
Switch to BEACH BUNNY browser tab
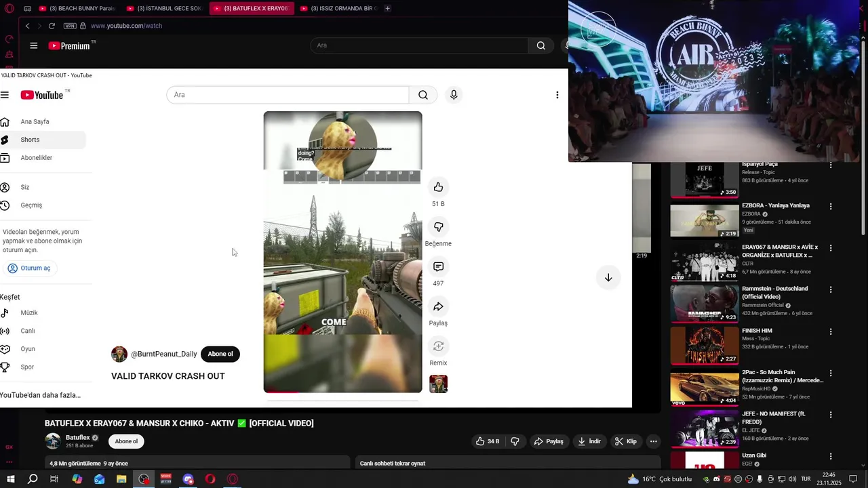(x=77, y=8)
